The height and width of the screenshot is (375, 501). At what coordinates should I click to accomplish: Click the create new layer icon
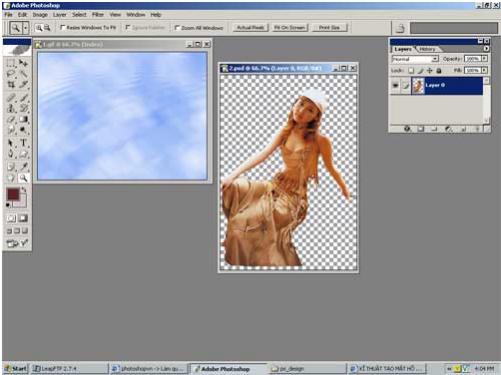pyautogui.click(x=463, y=129)
